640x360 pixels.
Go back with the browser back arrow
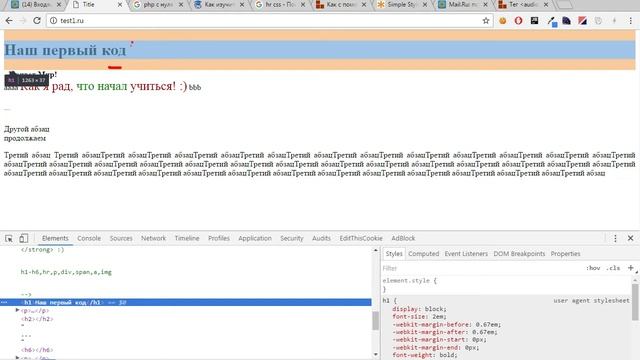click(9, 20)
